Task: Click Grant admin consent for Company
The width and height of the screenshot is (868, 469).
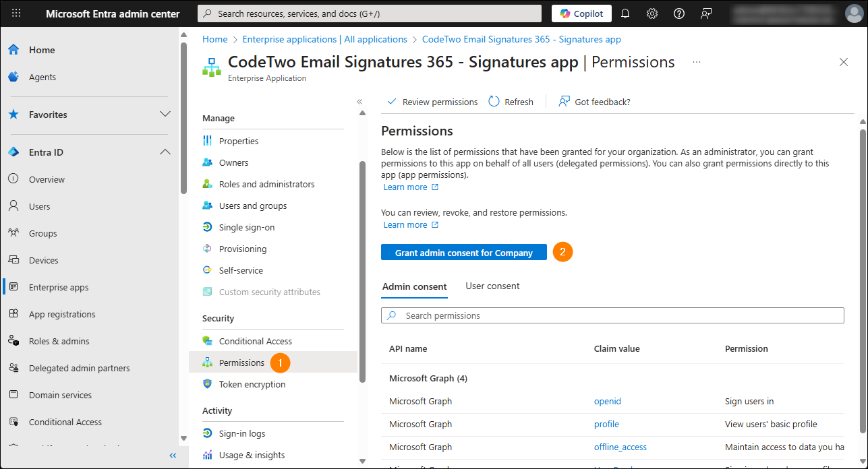Action: tap(464, 253)
